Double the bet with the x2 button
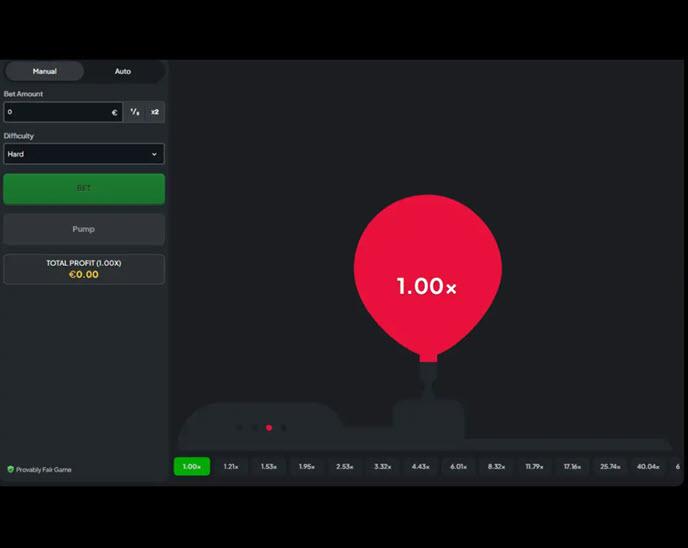This screenshot has height=548, width=688. [x=155, y=113]
